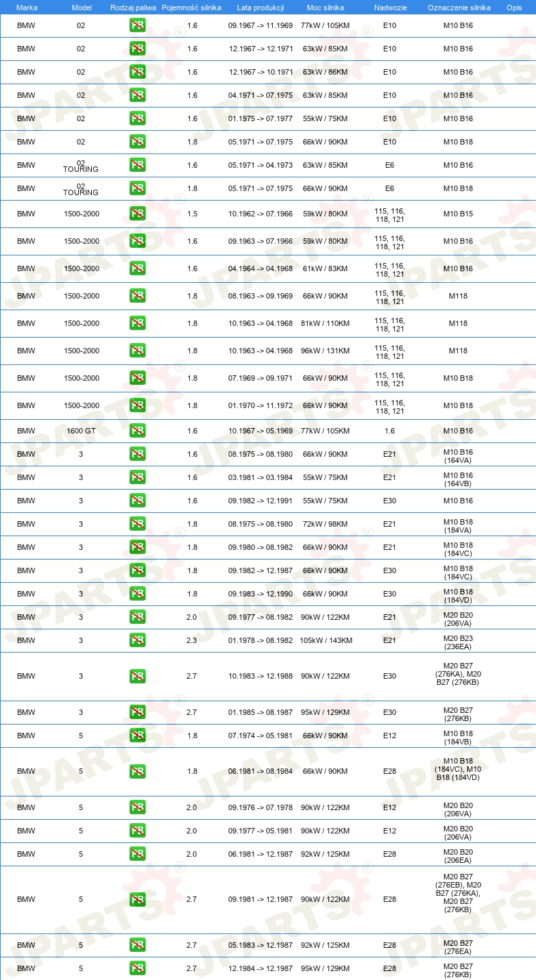The image size is (536, 980).
Task: Click fuel icon in 12.1984 -> 12.1987 row
Action: 137,968
